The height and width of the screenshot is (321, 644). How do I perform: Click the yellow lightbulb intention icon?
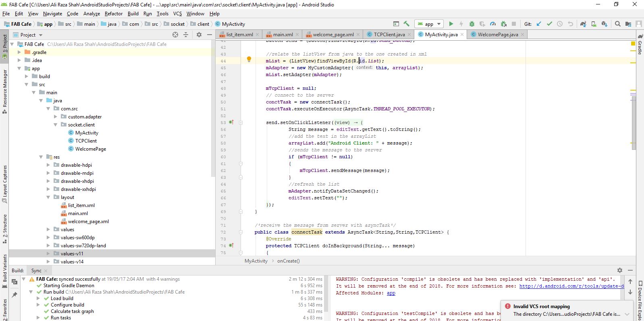click(249, 60)
